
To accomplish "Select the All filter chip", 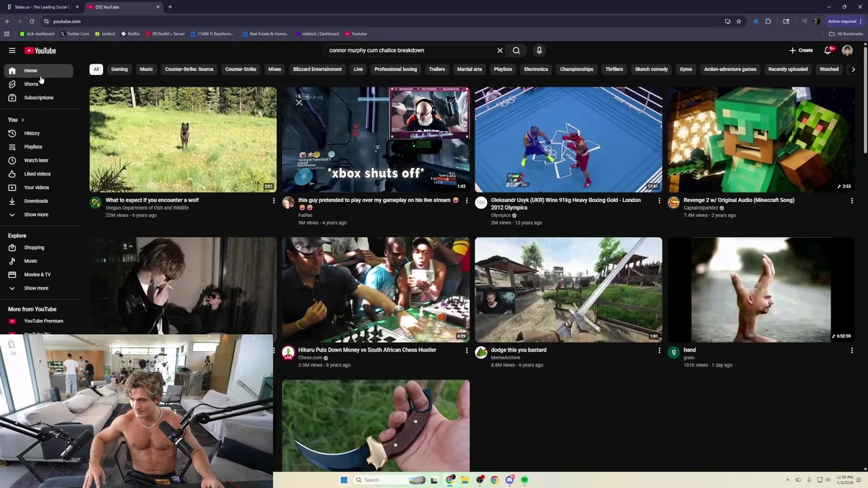I will click(x=96, y=69).
